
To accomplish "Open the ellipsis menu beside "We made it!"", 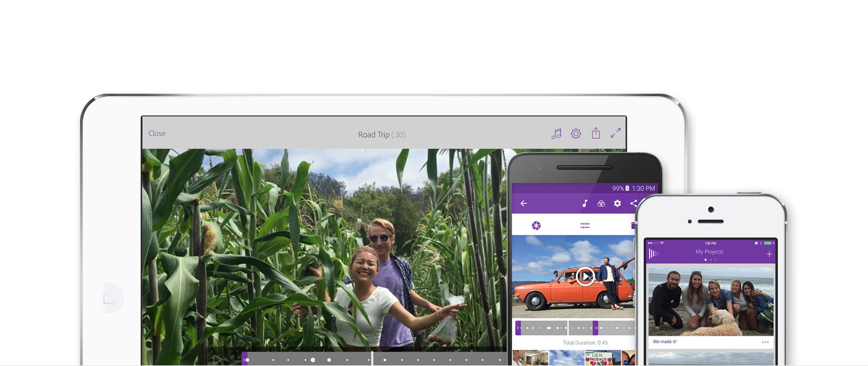I will tap(765, 342).
